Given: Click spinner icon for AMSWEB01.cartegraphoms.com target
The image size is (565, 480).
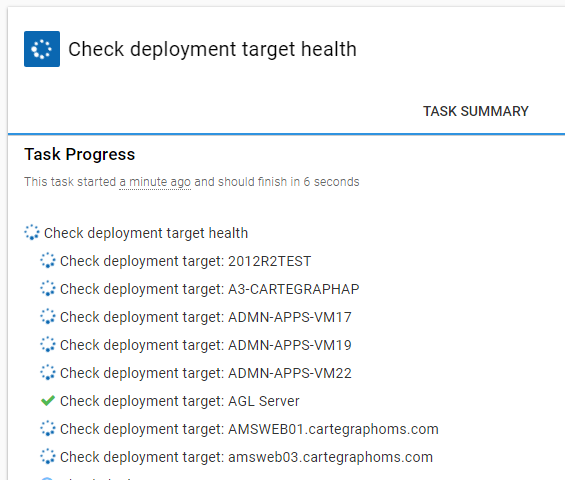Looking at the screenshot, I should coord(48,428).
